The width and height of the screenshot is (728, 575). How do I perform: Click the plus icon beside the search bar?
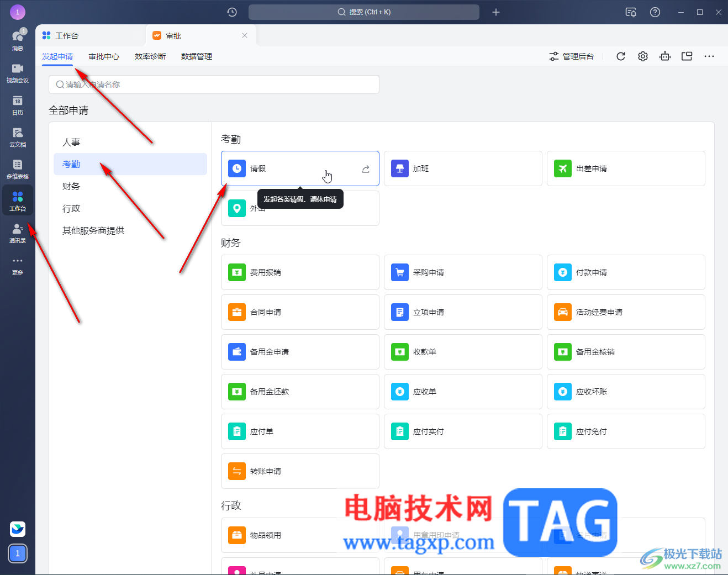(496, 12)
